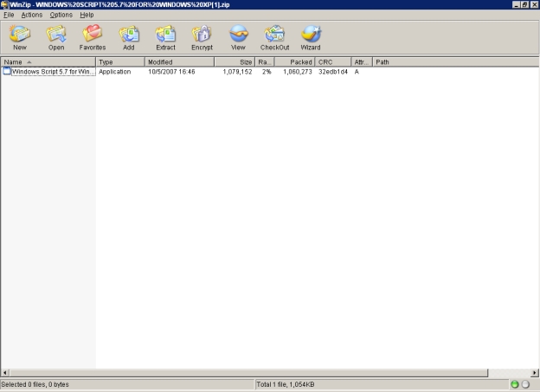This screenshot has height=392, width=540.
Task: Click the horizontal scrollbar thumb
Action: pyautogui.click(x=248, y=373)
